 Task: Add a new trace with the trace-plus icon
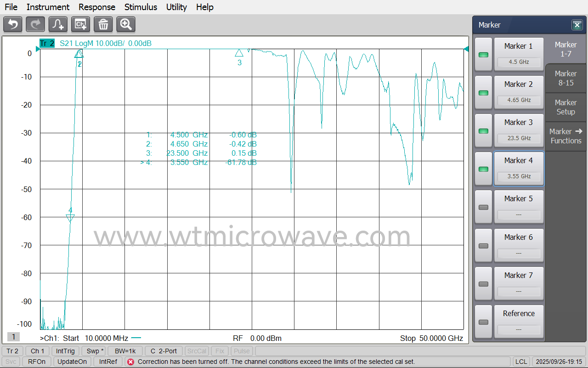(x=58, y=24)
